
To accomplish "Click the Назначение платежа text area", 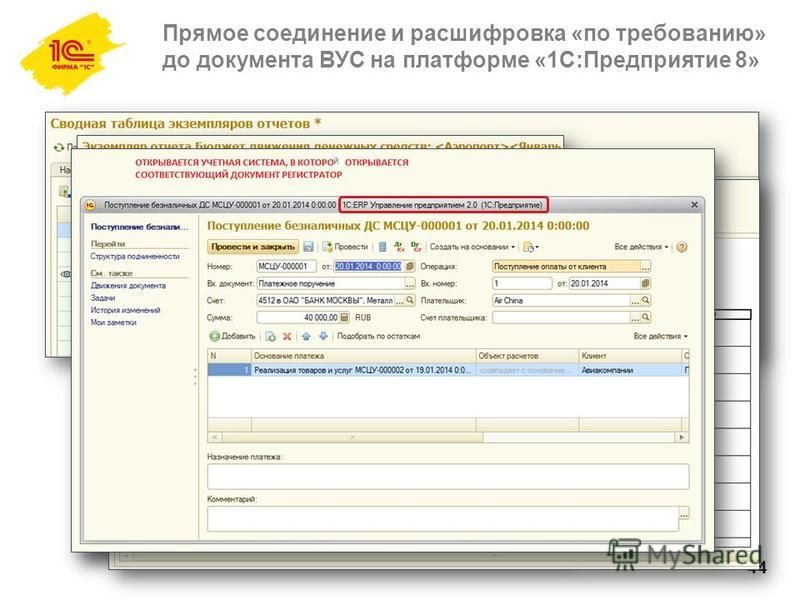I will [x=448, y=477].
